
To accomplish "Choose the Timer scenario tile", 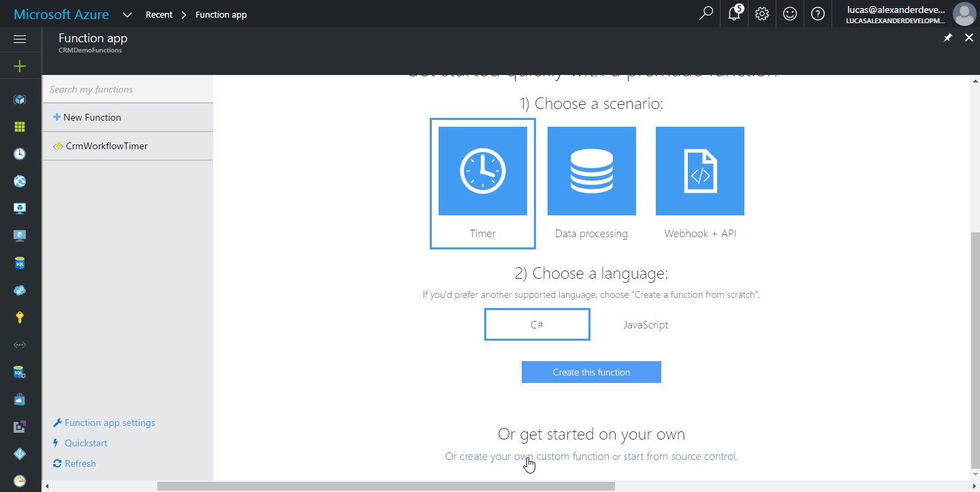I will click(x=483, y=183).
